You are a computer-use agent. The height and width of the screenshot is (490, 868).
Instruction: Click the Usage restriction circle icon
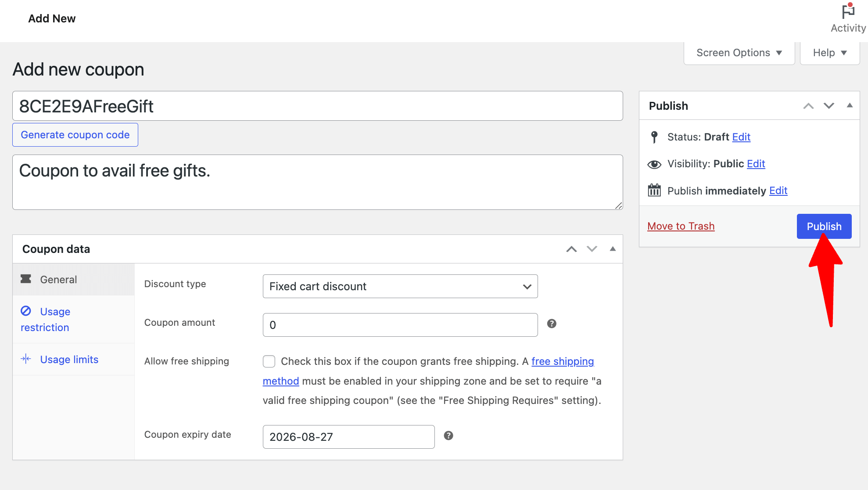point(26,311)
